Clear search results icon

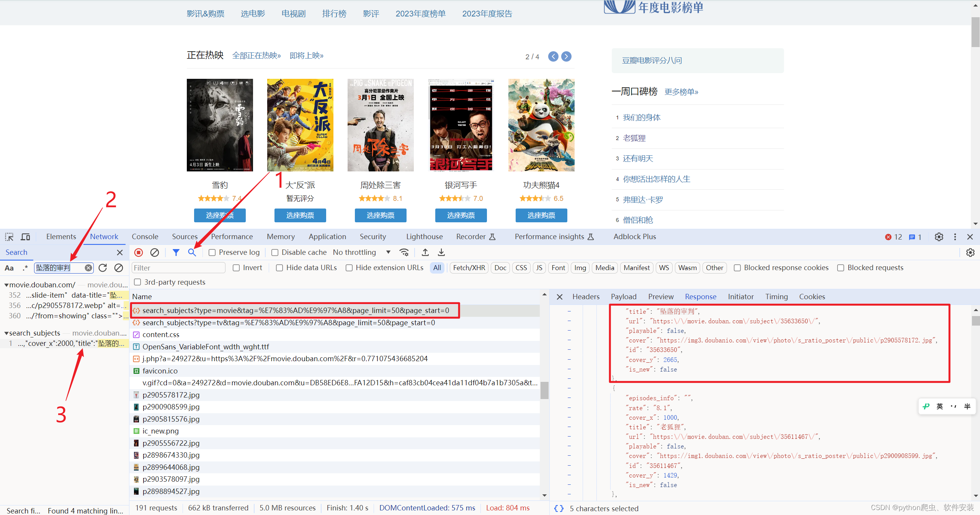coord(119,268)
